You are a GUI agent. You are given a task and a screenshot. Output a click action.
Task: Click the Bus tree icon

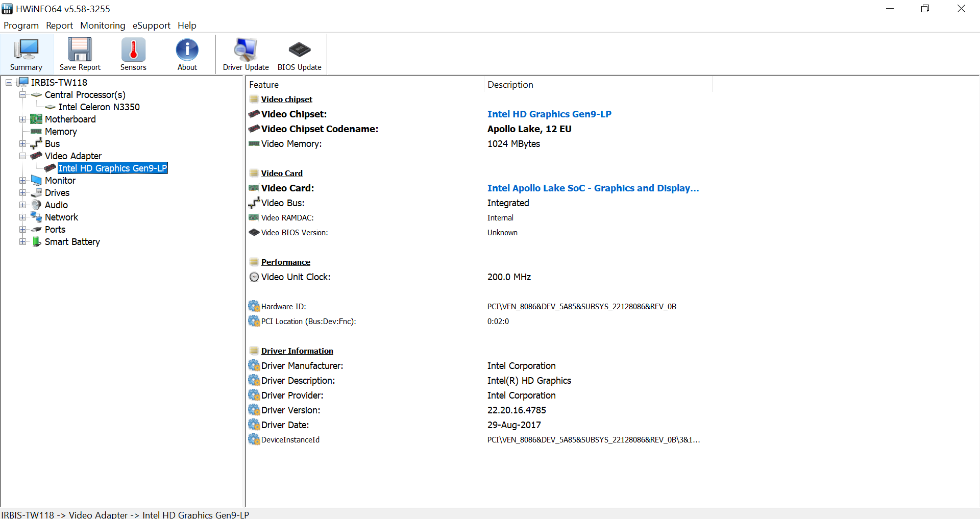(x=36, y=143)
